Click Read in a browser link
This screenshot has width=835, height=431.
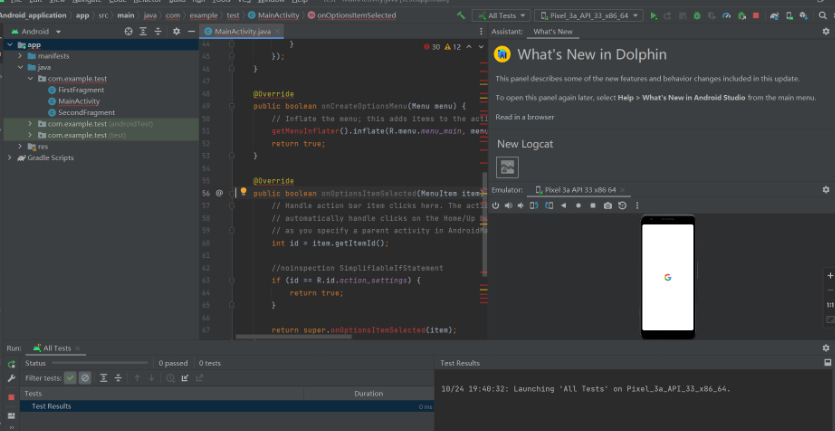tap(525, 117)
